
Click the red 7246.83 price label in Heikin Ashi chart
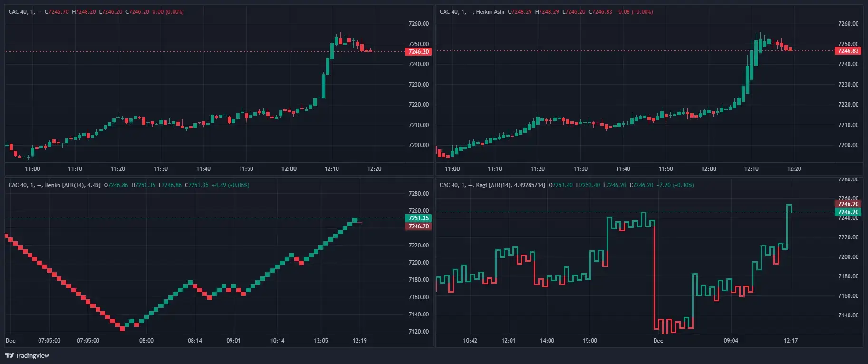coord(848,51)
